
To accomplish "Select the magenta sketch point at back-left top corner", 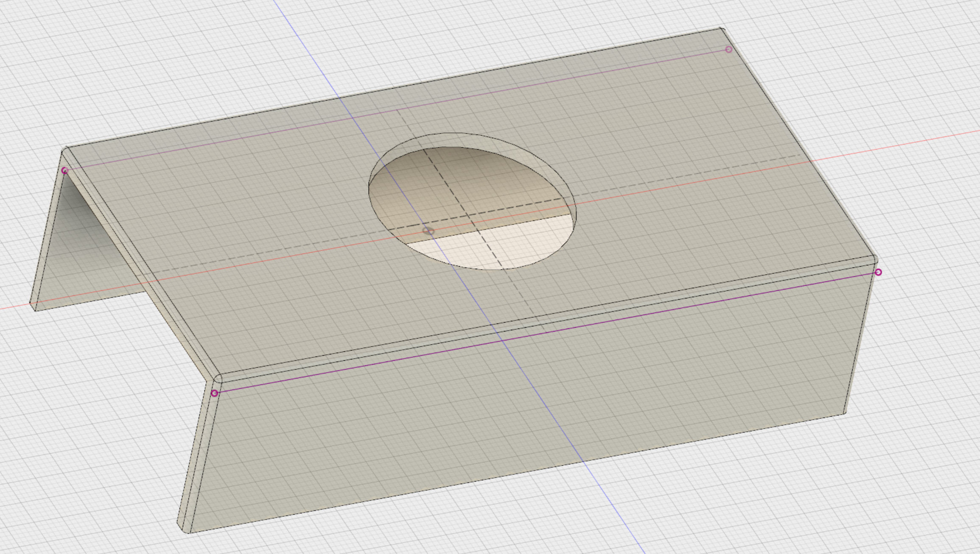I will 64,171.
